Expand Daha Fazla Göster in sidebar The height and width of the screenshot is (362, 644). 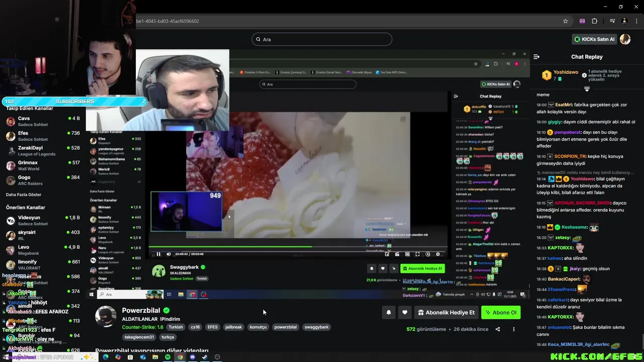pyautogui.click(x=24, y=195)
